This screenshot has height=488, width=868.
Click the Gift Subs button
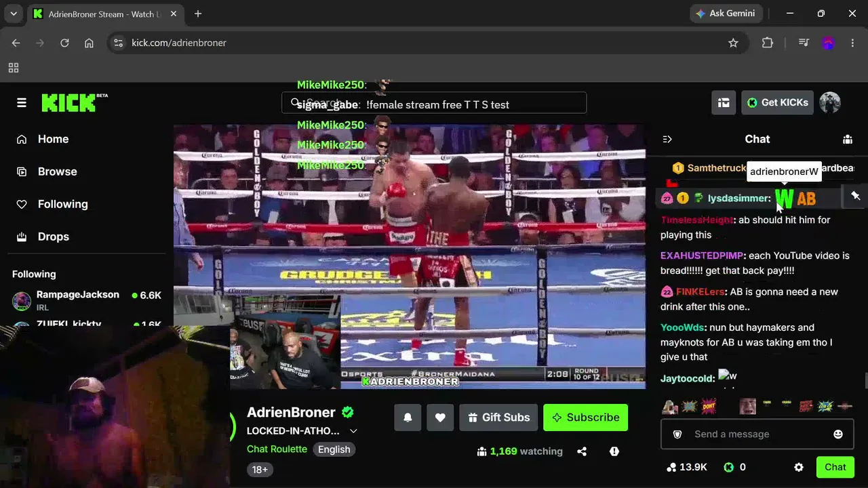498,418
